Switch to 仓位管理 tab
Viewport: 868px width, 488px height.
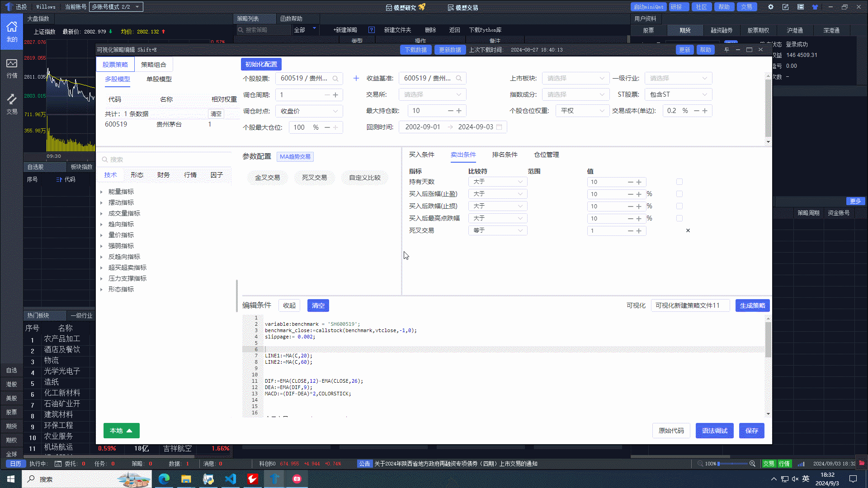(547, 155)
